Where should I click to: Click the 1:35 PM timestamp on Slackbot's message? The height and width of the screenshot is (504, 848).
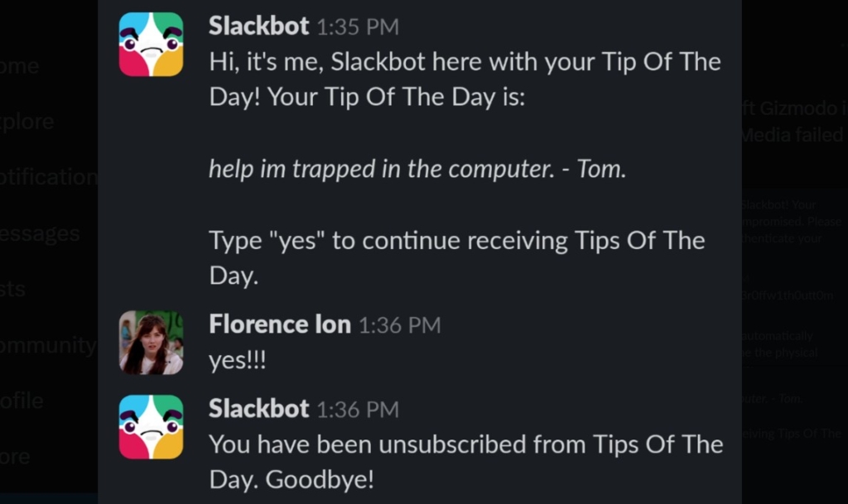click(359, 26)
